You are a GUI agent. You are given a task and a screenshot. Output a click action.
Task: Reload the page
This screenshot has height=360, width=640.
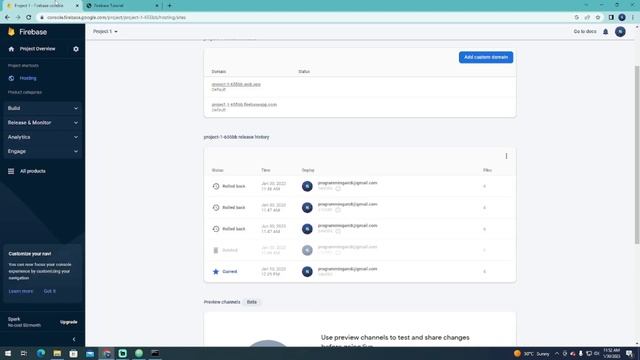(29, 18)
